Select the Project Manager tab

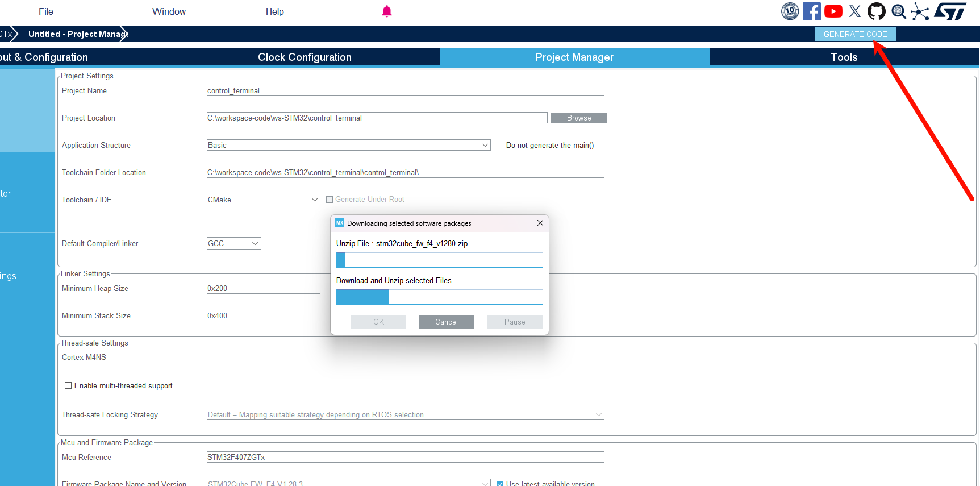pos(574,57)
